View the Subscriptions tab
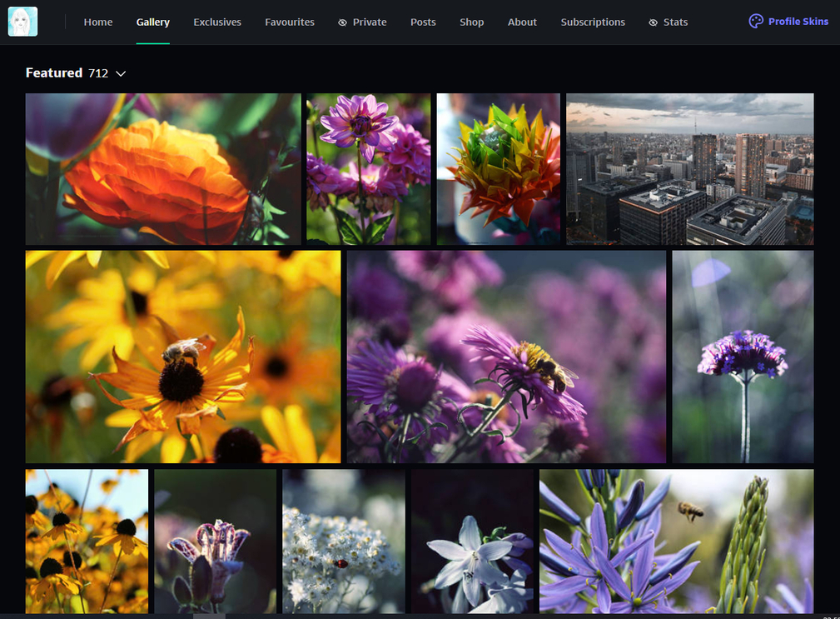The width and height of the screenshot is (840, 619). [x=593, y=22]
